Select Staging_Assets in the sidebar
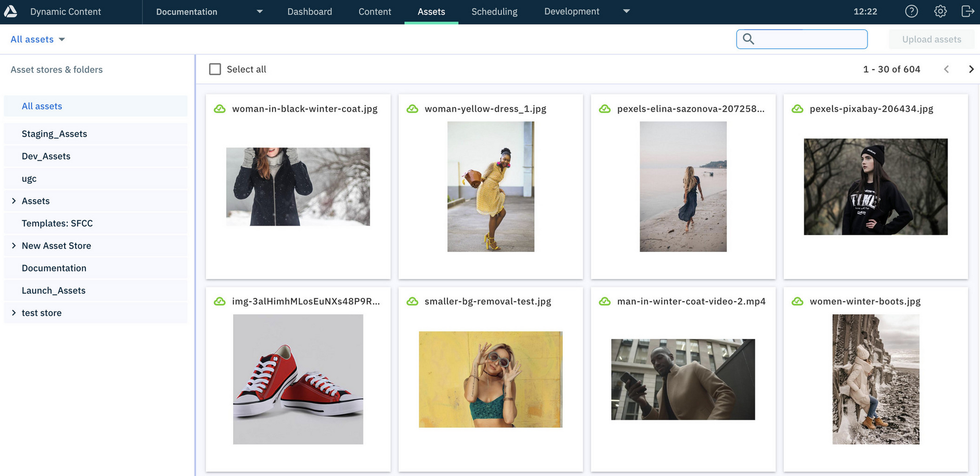 [54, 134]
